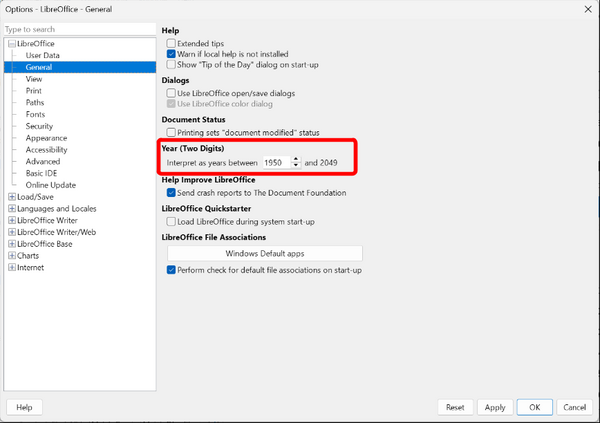Expand the Internet tree node
Viewport: 600px width, 423px height.
pyautogui.click(x=12, y=268)
